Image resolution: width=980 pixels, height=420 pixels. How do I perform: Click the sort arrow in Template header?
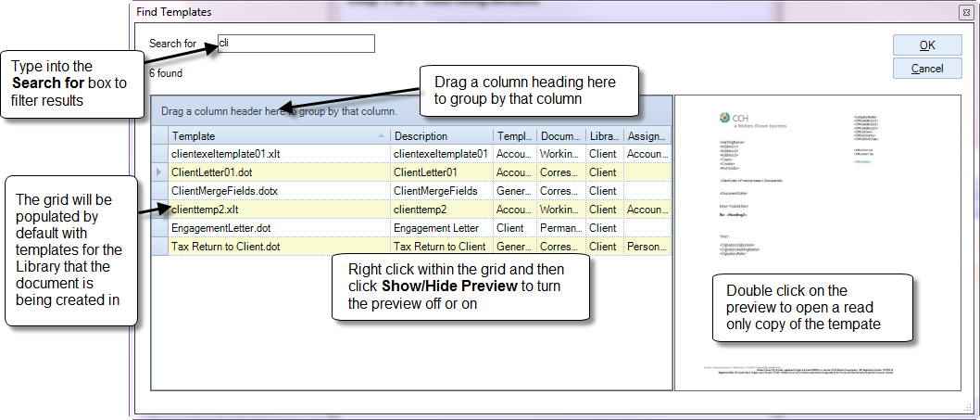[382, 135]
